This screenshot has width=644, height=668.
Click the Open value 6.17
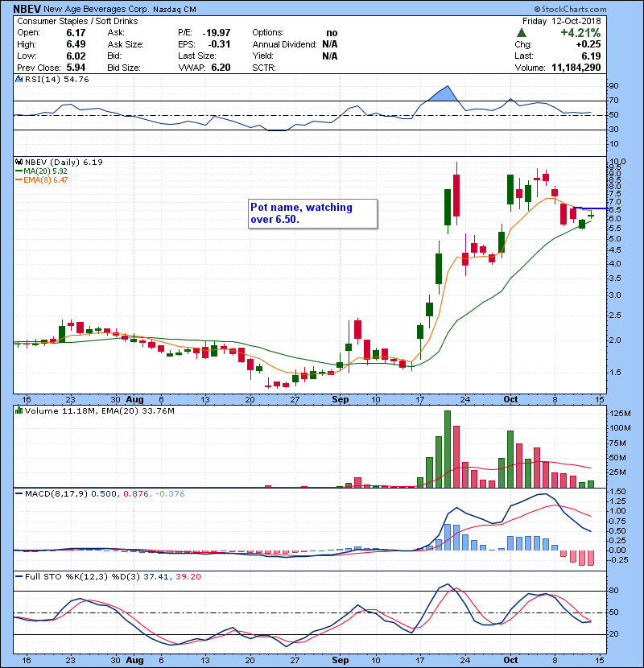coord(76,33)
